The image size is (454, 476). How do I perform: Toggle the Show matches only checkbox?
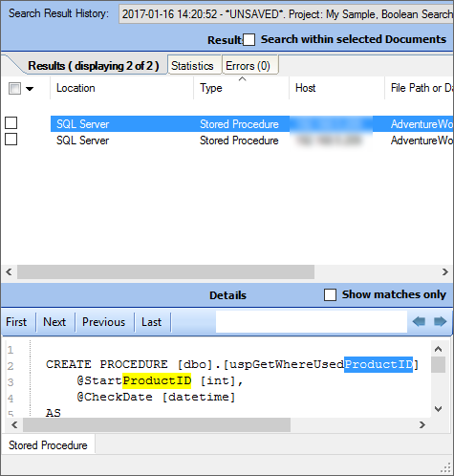(x=330, y=294)
